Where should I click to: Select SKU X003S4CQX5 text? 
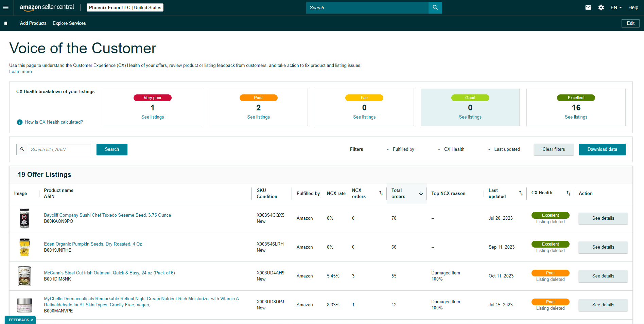(271, 215)
